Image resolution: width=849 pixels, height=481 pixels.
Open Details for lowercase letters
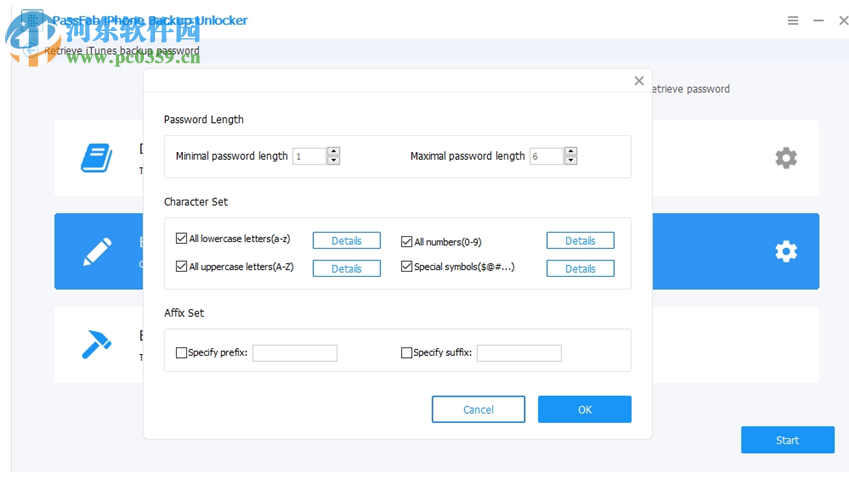(x=347, y=240)
